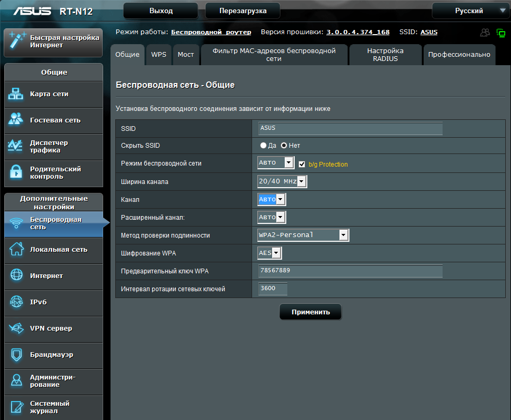
Task: Open firmware version 3.0.0.4.374_168 link
Action: pos(358,32)
